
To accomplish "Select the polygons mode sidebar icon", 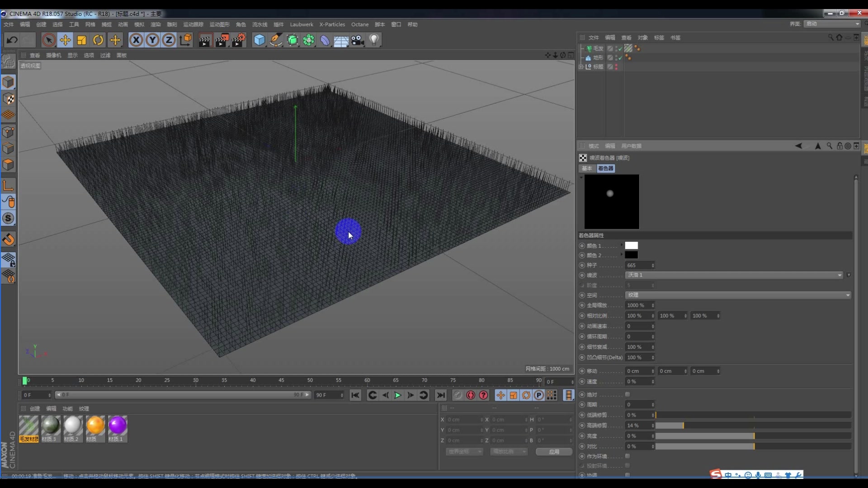I will pyautogui.click(x=8, y=165).
